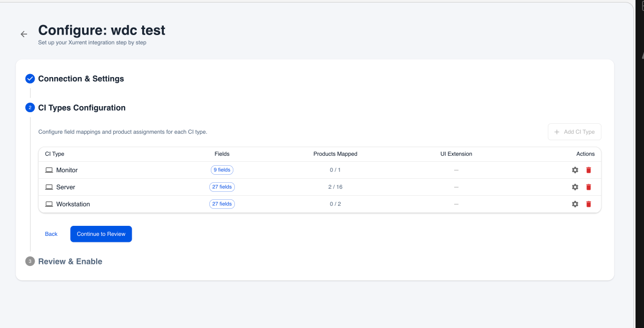Image resolution: width=644 pixels, height=328 pixels.
Task: Open the Review & Enable section
Action: point(70,261)
